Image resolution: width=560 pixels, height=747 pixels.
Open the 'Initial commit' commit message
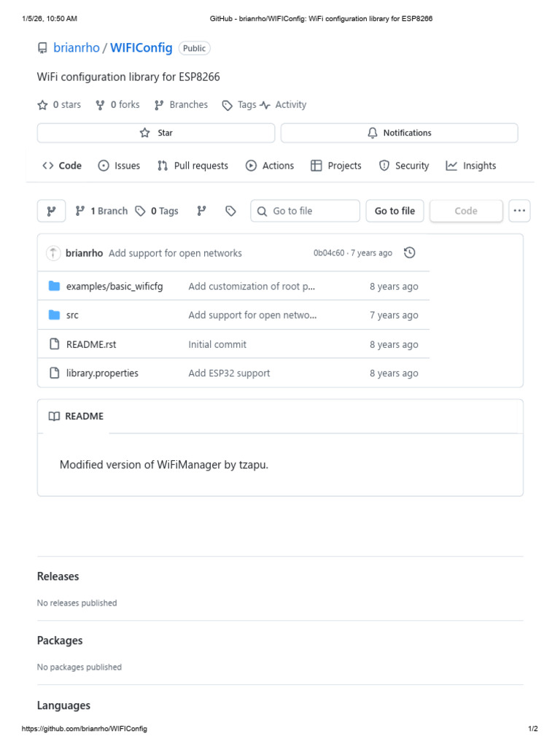point(217,344)
